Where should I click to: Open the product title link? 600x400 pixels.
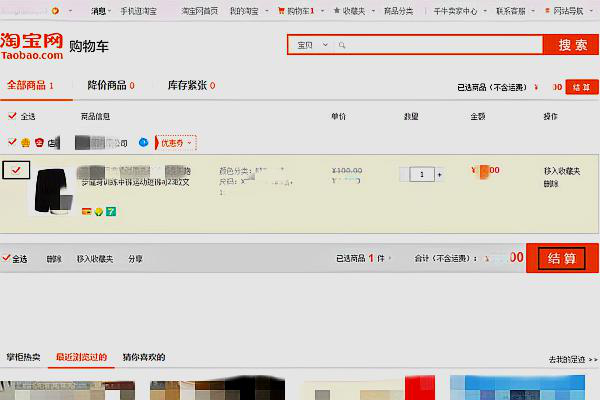coord(134,176)
